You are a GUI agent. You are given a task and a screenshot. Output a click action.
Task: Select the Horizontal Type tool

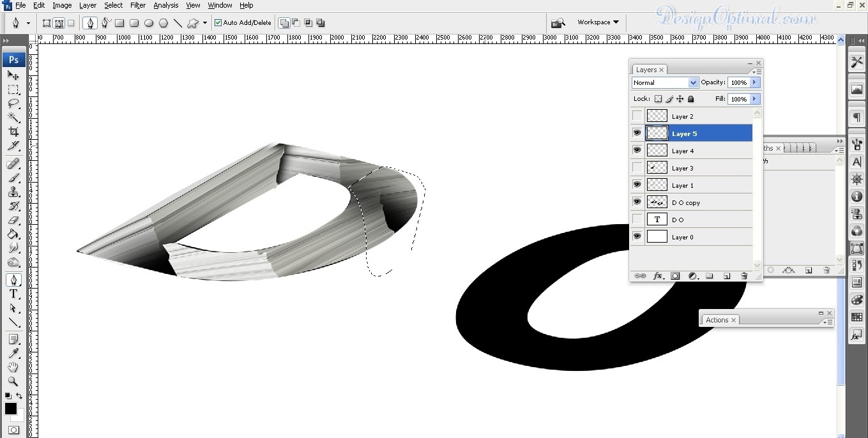coord(13,294)
